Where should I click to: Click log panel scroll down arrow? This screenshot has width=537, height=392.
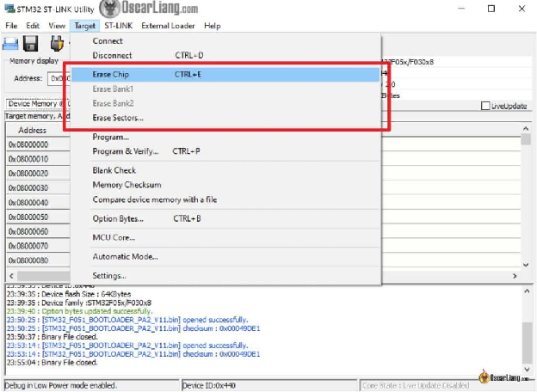click(527, 369)
